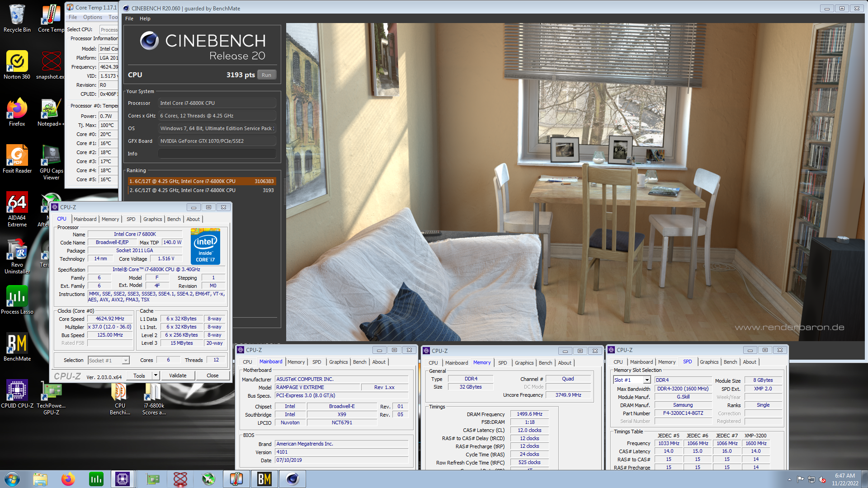Click network tray icon

coord(811,479)
